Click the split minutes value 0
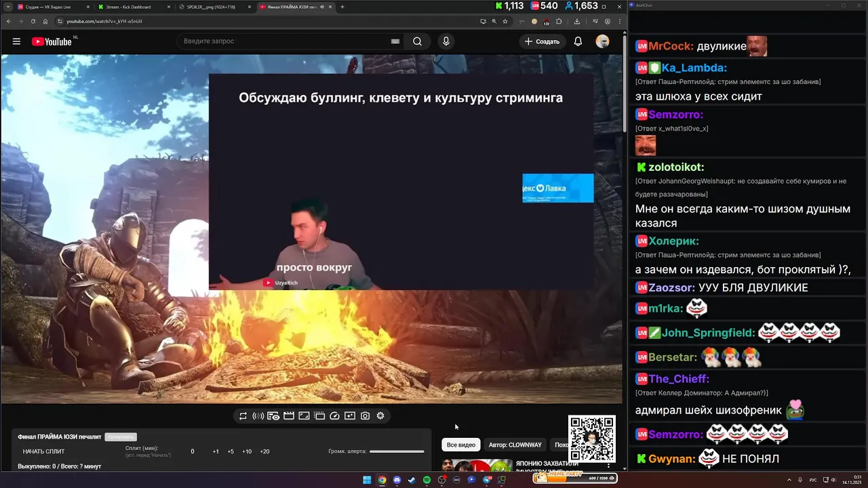This screenshot has height=488, width=868. pyautogui.click(x=193, y=451)
